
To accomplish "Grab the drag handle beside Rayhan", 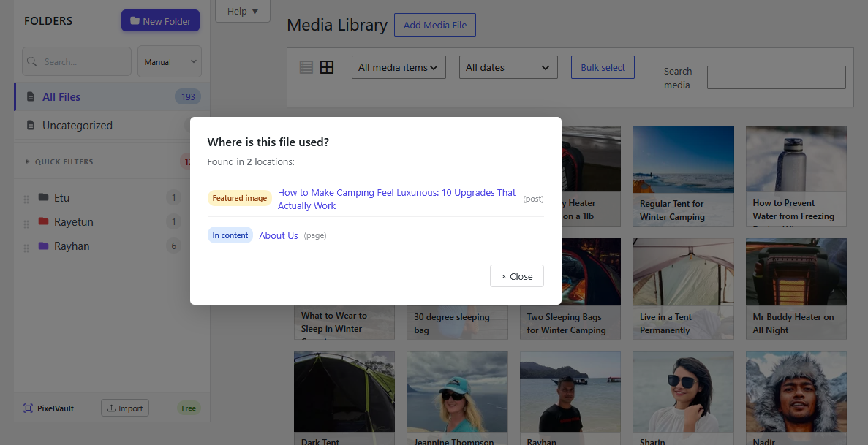I will coord(26,248).
